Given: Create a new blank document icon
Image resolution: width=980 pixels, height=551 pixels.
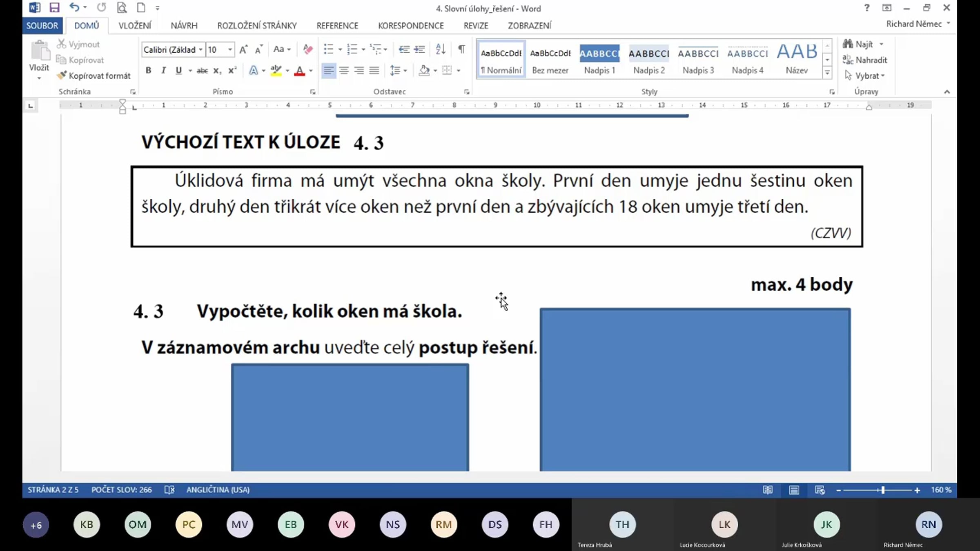Looking at the screenshot, I should [141, 7].
